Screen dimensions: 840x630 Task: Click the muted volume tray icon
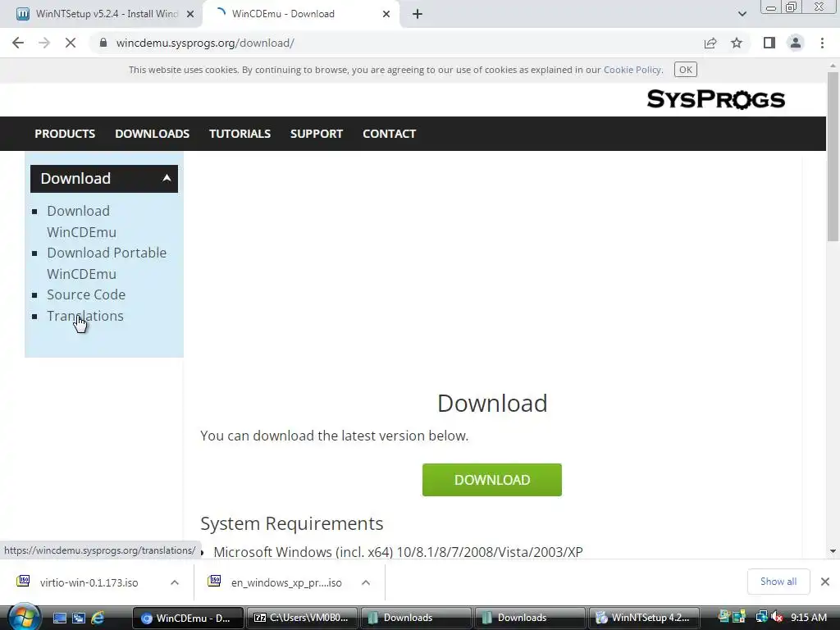776,617
